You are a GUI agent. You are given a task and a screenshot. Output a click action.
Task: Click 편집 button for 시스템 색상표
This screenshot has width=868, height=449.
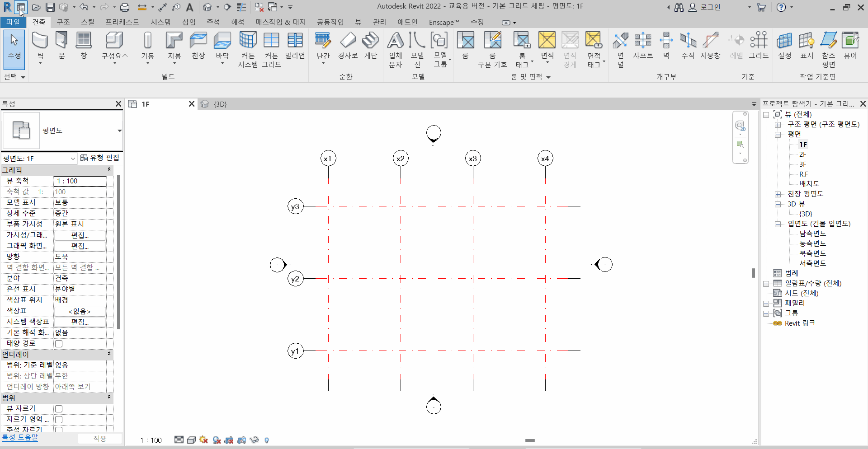[80, 322]
